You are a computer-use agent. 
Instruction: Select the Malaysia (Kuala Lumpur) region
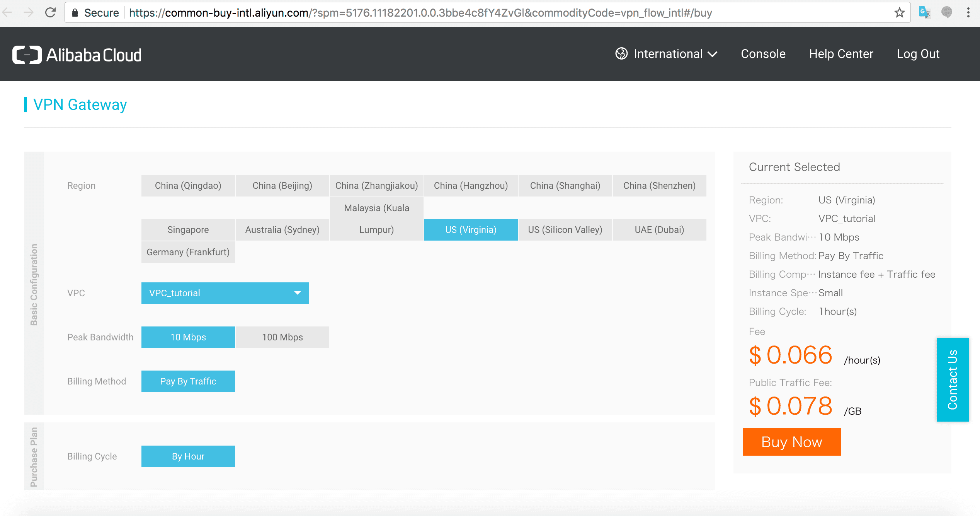coord(377,219)
